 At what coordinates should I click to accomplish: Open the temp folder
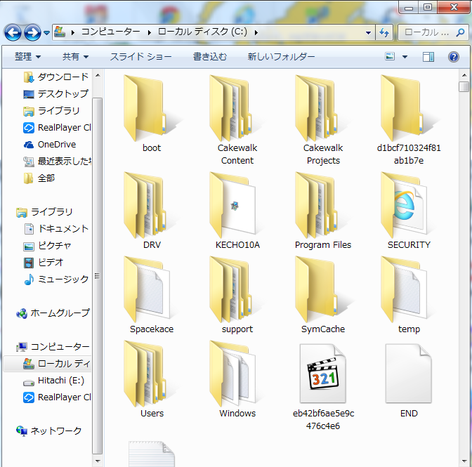pos(409,295)
